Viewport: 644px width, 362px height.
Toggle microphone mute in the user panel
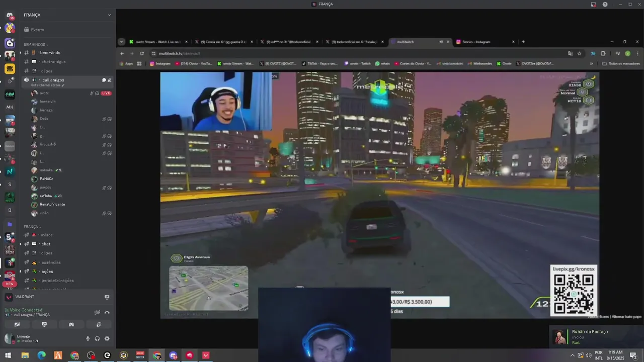click(x=88, y=339)
